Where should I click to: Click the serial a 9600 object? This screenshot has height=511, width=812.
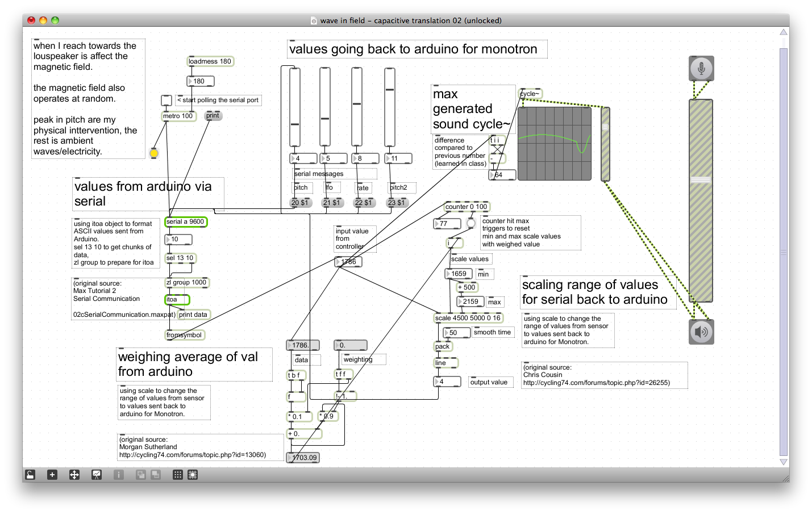(x=186, y=222)
